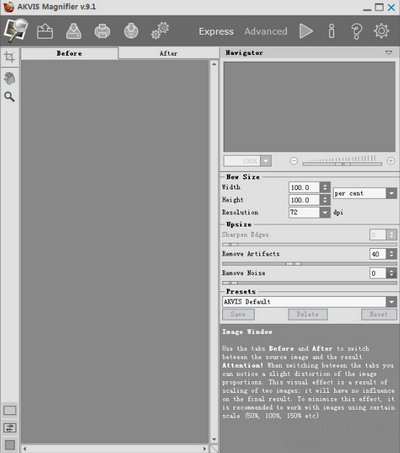Image resolution: width=400 pixels, height=453 pixels.
Task: Print the image using the printer icon
Action: click(102, 32)
